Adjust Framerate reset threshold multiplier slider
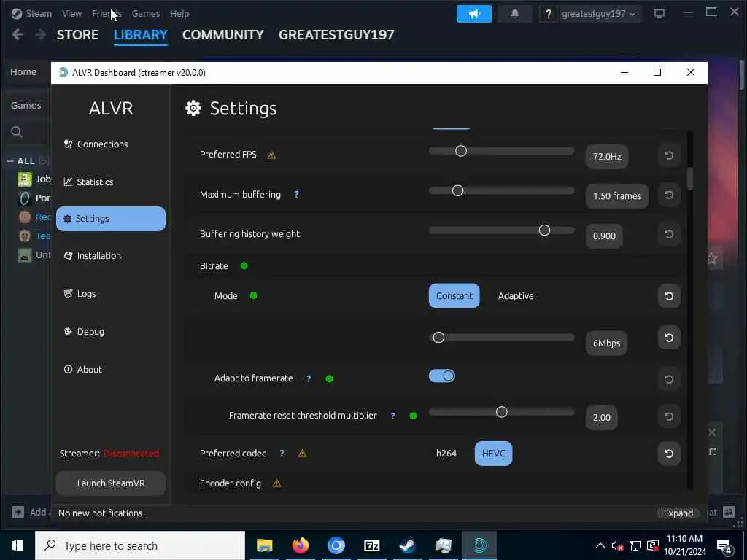Viewport: 747px width, 560px height. (x=502, y=412)
